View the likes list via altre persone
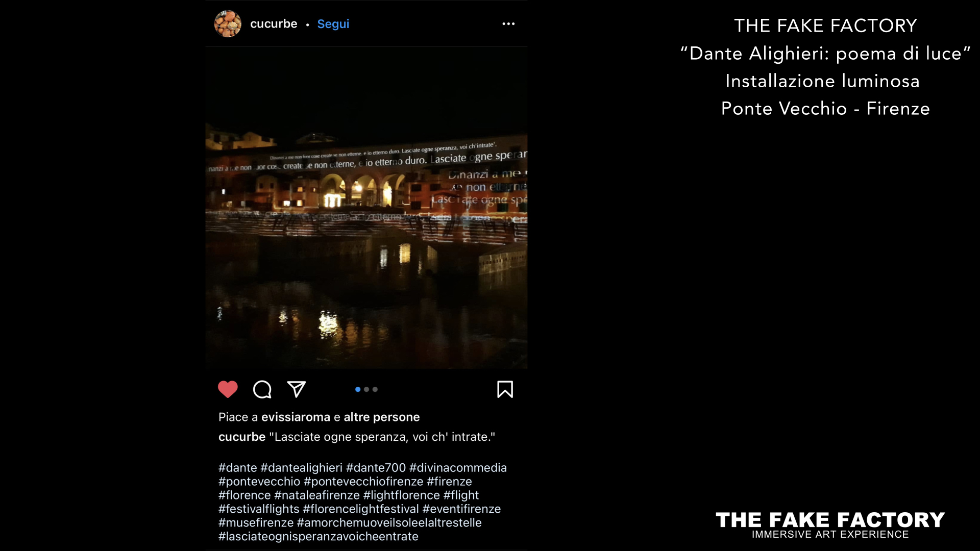Image resolution: width=980 pixels, height=551 pixels. 382,417
